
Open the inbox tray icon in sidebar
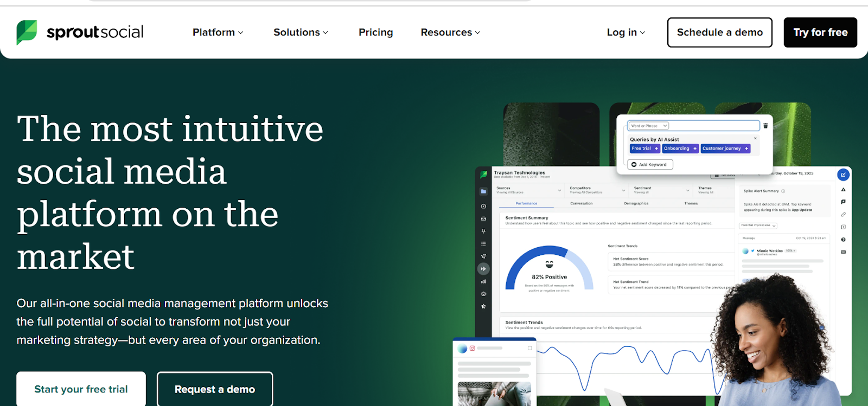(483, 218)
